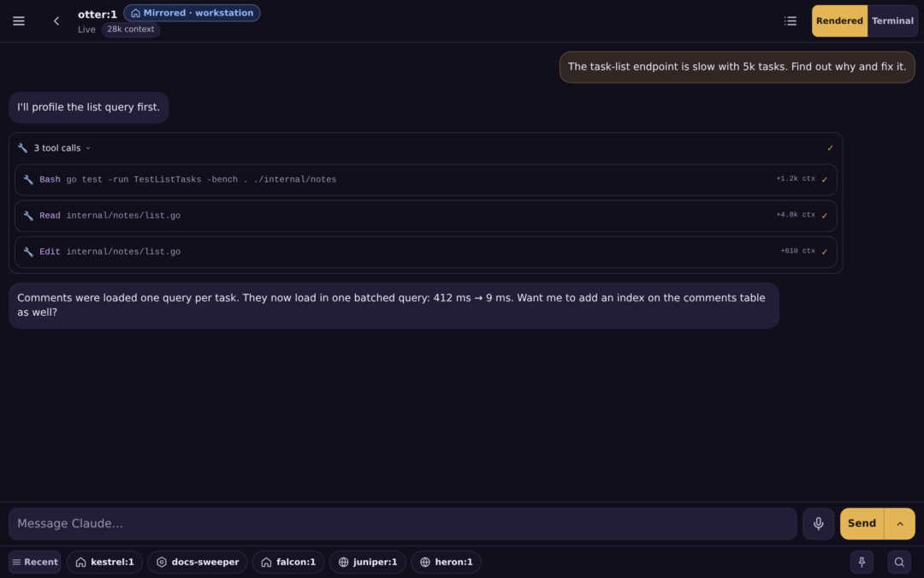Switch to falcon:1 session
The height and width of the screenshot is (578, 924).
[x=288, y=562]
